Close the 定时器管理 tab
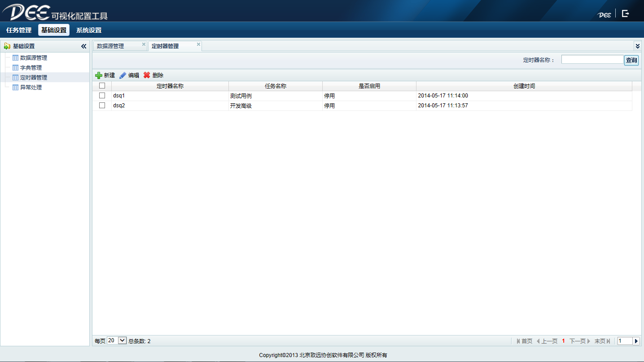Screen dimensions: 644x362 pos(198,44)
